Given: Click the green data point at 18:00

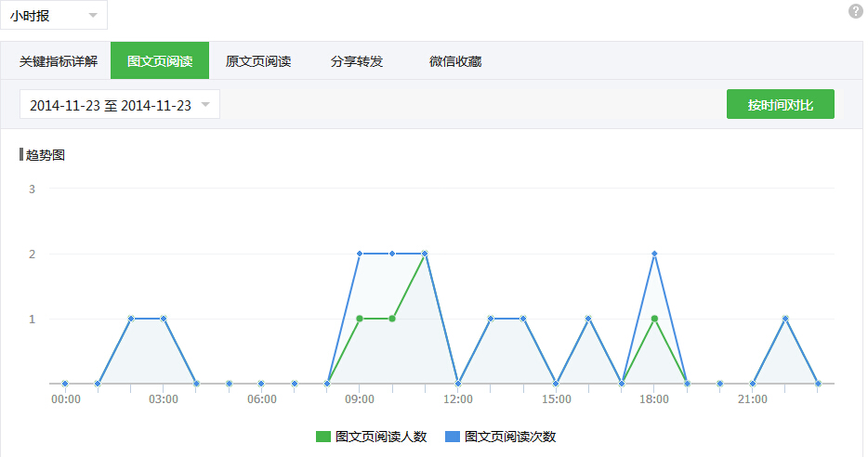Looking at the screenshot, I should [654, 319].
